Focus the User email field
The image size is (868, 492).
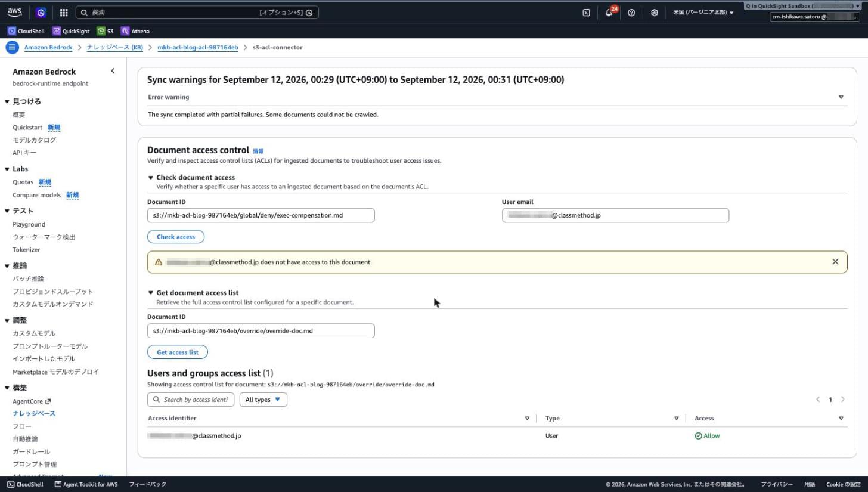coord(615,215)
